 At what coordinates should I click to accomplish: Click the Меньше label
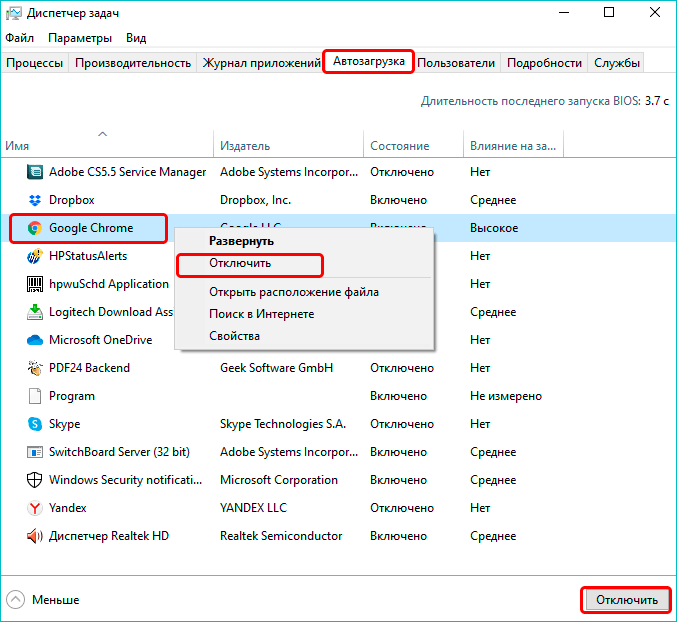[x=56, y=600]
